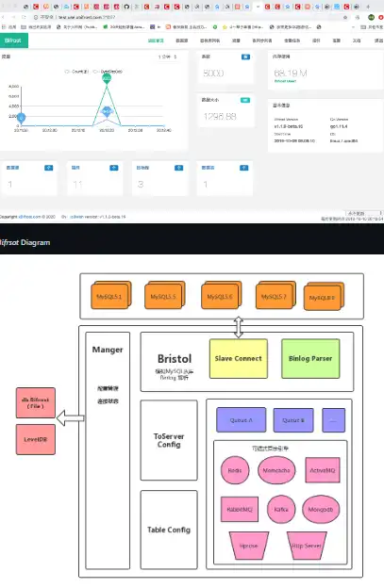Select the go1.11.4 Go version text
This screenshot has width=384, height=588.
click(339, 126)
